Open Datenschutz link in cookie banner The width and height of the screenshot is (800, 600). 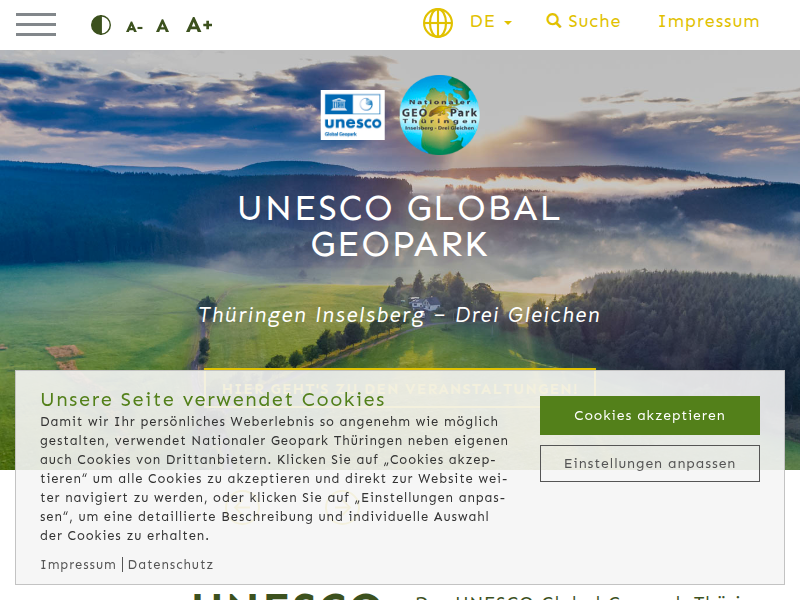coord(170,564)
